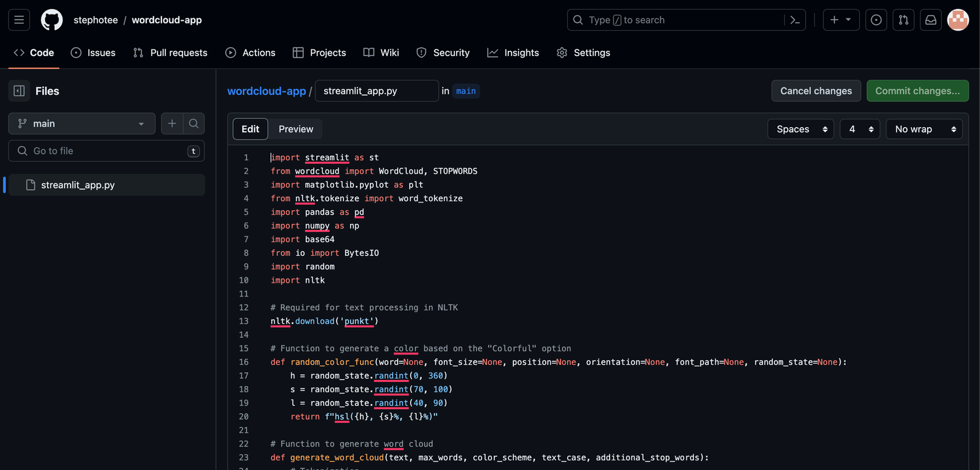Navigate to the wordcloud-app breadcrumb link

pos(266,91)
